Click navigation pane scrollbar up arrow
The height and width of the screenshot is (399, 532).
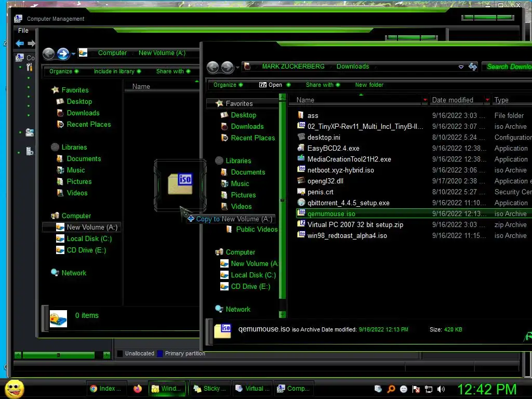(282, 97)
